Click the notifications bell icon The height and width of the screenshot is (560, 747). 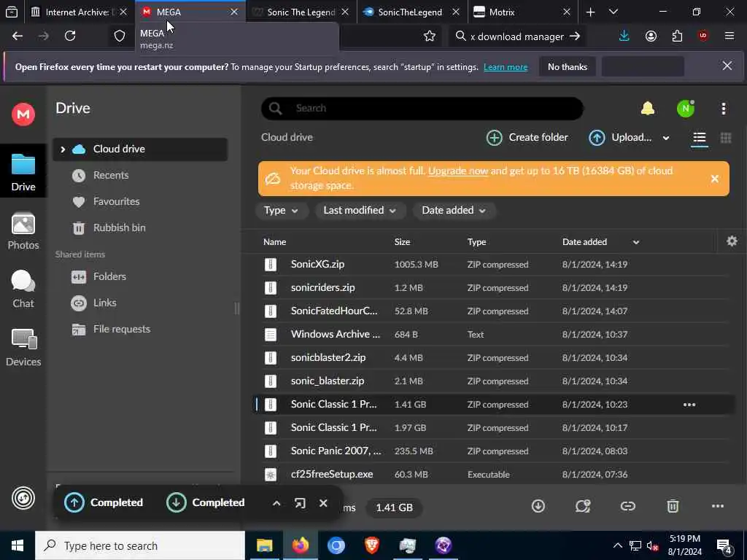click(648, 109)
